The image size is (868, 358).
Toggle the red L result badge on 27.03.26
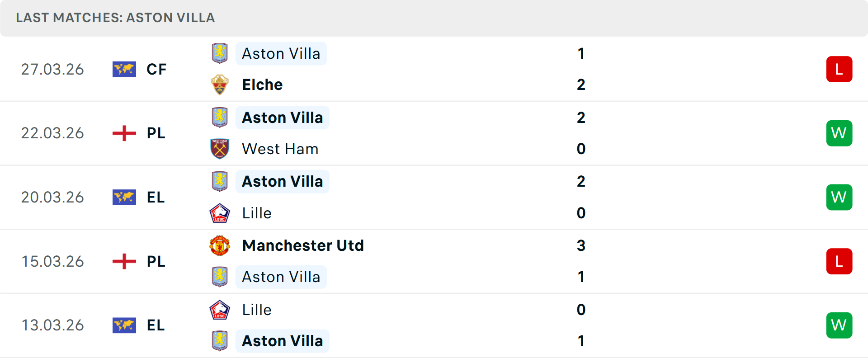pos(840,69)
